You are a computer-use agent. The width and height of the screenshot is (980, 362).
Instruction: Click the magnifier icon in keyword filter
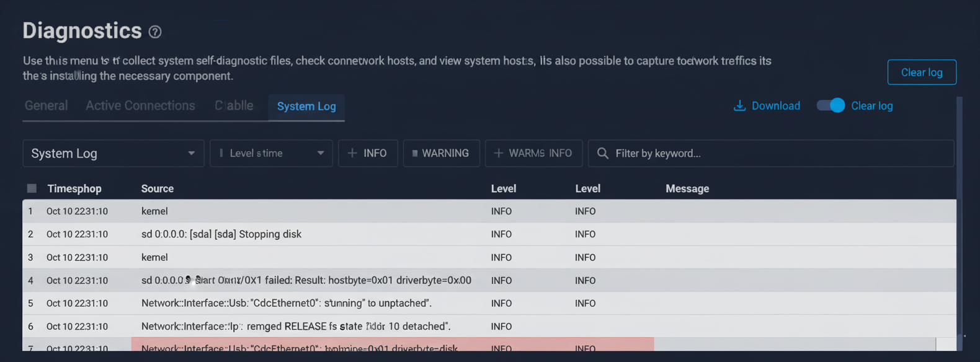click(x=602, y=153)
